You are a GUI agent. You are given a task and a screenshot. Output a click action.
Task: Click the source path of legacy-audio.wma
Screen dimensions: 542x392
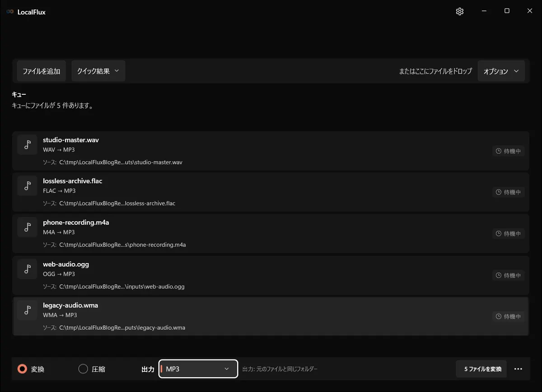(122, 328)
